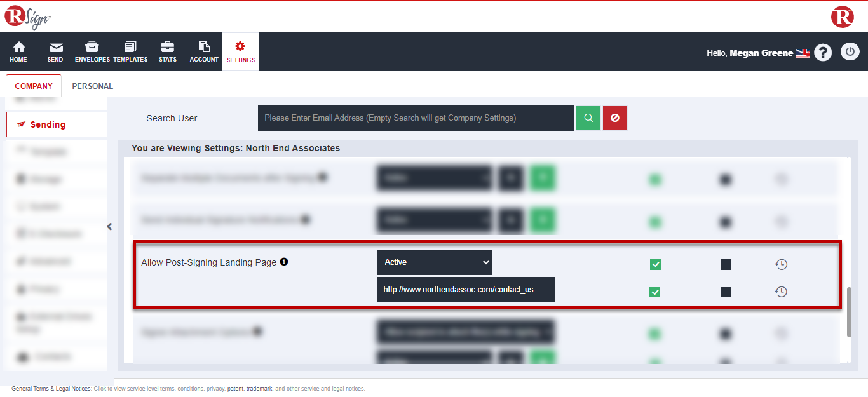Click the green search button
This screenshot has height=397, width=868.
[x=588, y=118]
